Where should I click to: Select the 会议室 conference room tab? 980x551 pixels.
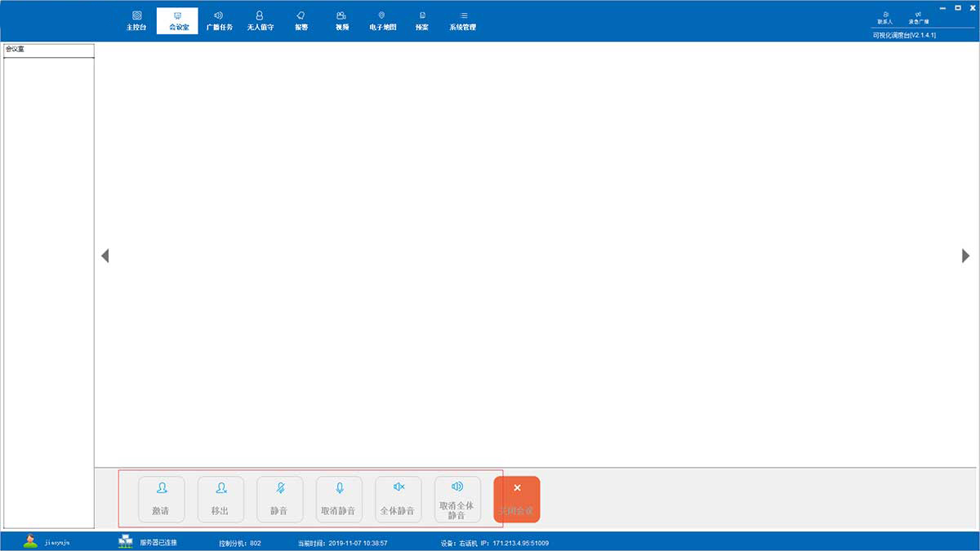[x=178, y=20]
